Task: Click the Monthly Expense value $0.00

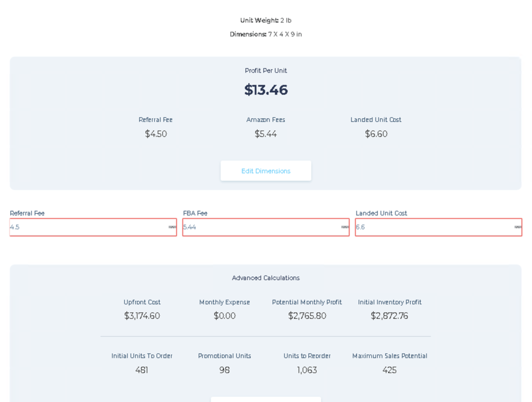Action: pyautogui.click(x=224, y=316)
